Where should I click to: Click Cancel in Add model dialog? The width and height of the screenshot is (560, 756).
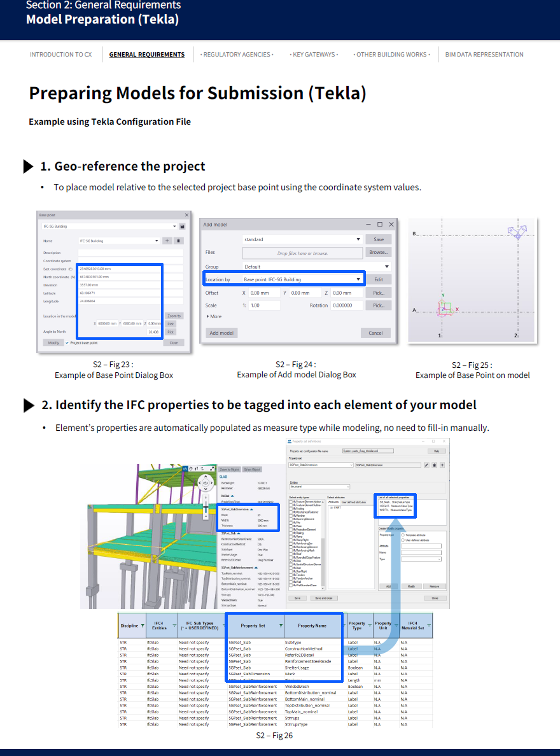coord(375,333)
